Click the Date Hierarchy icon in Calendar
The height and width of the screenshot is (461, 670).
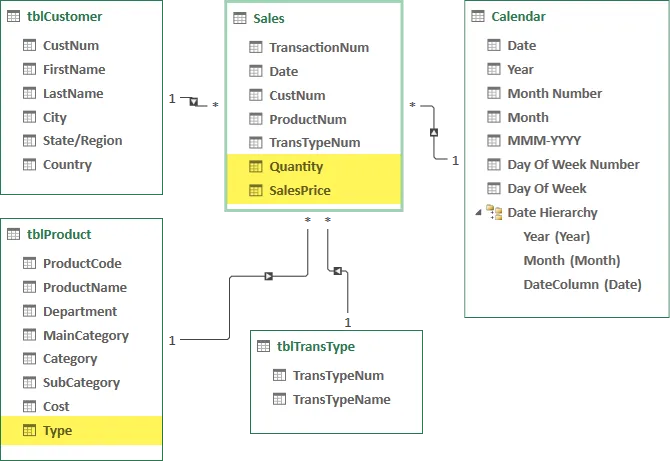(494, 212)
